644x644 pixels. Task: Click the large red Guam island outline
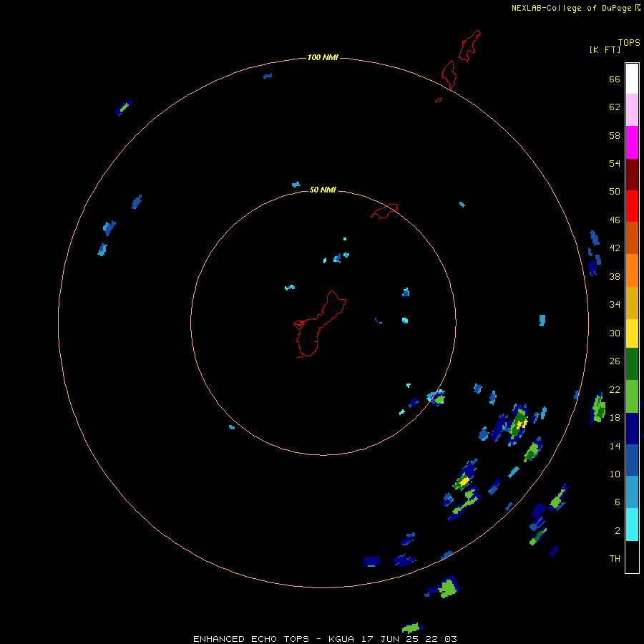pos(320,324)
